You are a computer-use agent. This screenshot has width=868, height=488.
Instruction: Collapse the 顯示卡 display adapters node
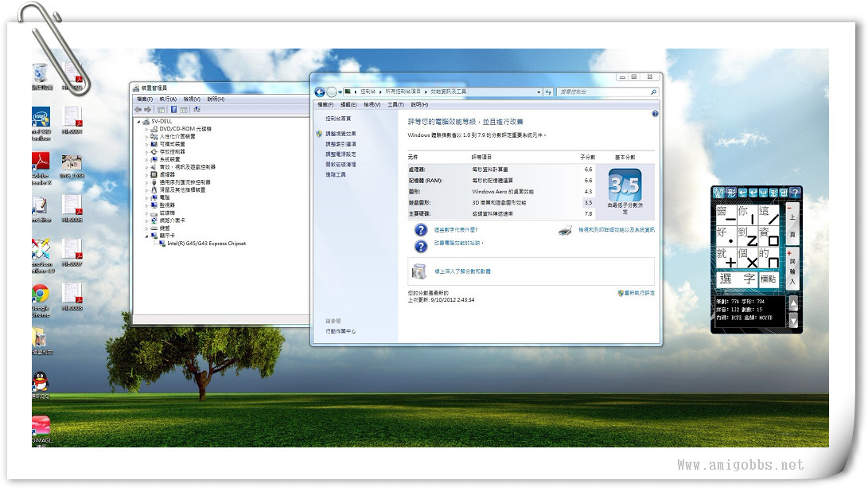(146, 236)
